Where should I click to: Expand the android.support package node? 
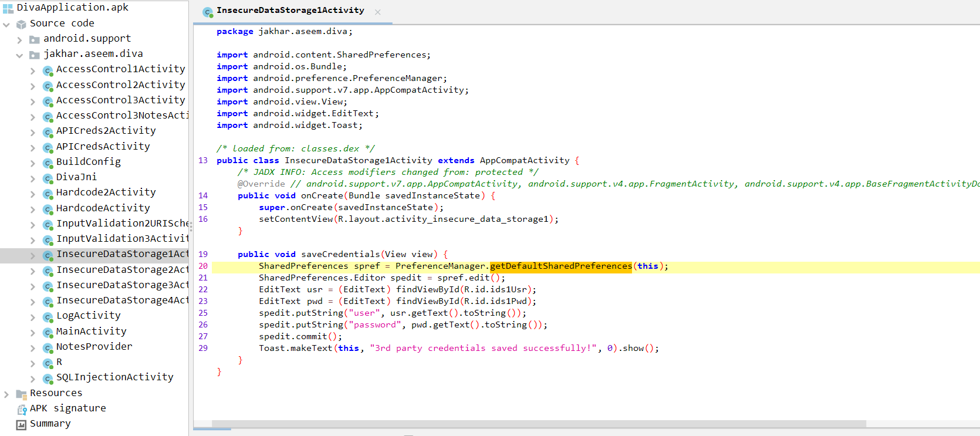(19, 40)
